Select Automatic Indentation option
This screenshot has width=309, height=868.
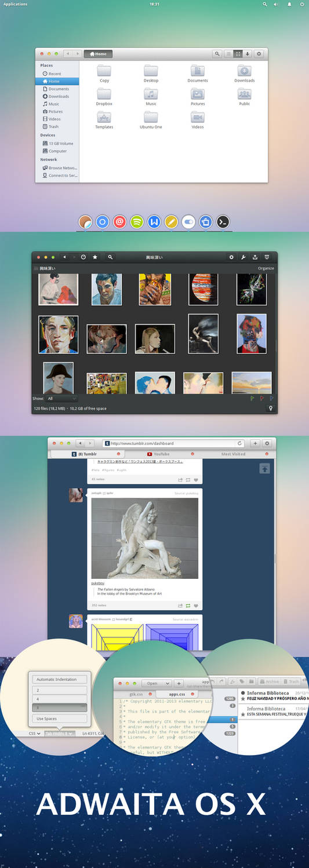point(59,679)
